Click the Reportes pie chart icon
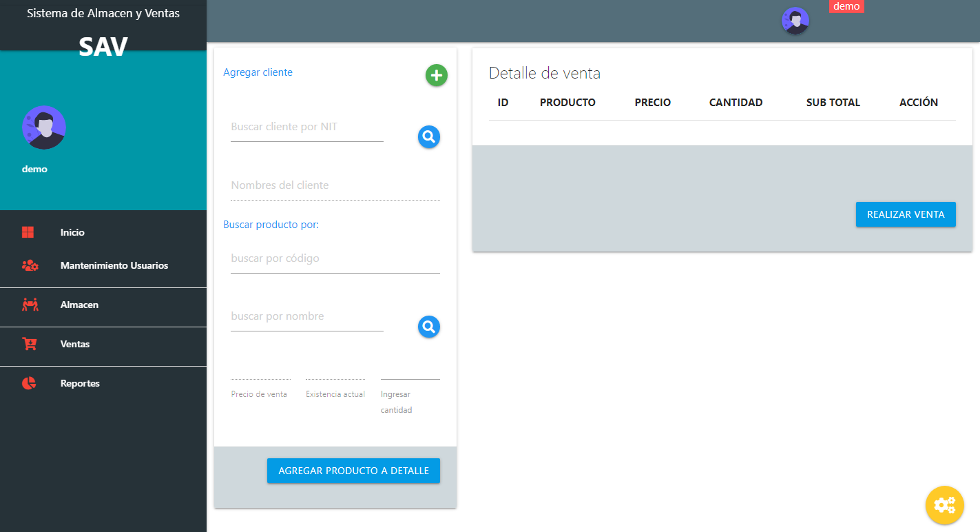Viewport: 980px width, 532px height. pyautogui.click(x=29, y=384)
